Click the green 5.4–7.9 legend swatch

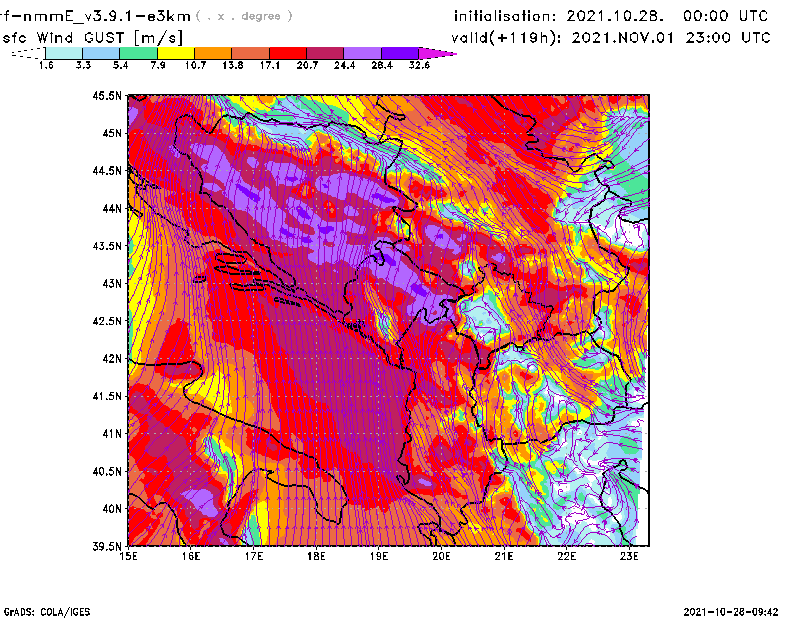tap(138, 53)
